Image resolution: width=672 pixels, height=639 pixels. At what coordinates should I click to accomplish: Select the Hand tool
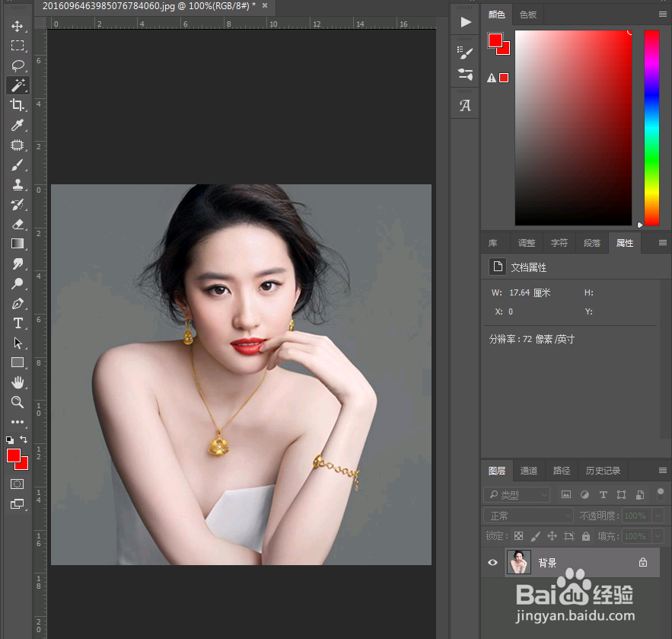18,382
